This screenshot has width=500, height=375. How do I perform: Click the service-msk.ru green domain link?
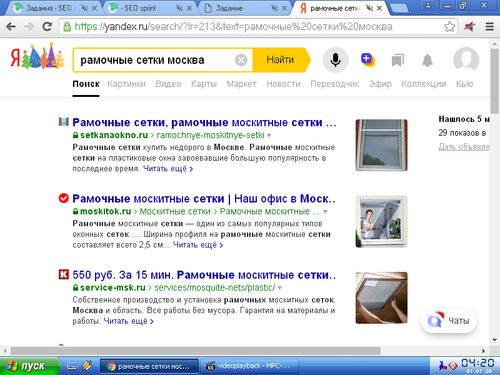113,287
